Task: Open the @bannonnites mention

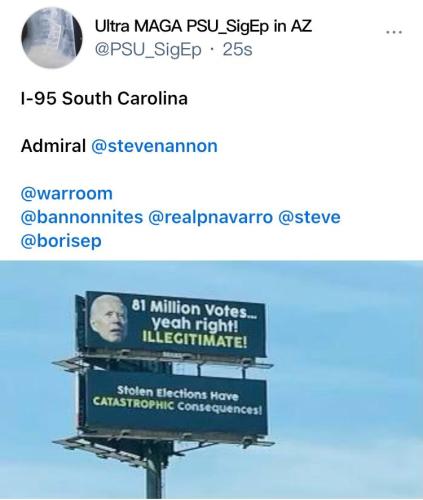Action: pos(82,217)
